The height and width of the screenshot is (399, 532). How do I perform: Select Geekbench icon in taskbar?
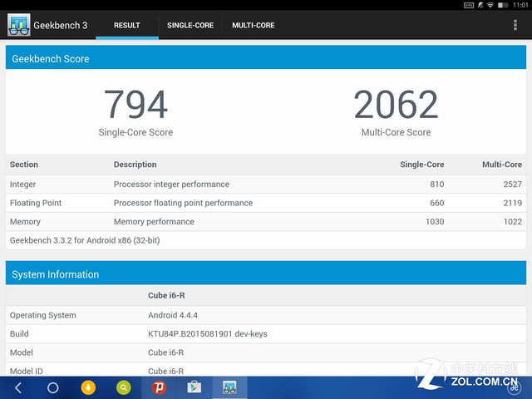click(x=229, y=387)
